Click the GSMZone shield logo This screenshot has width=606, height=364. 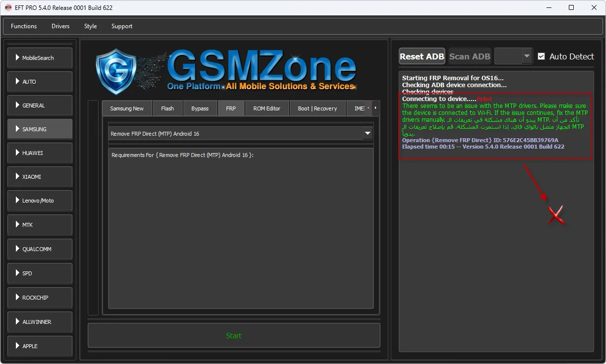coord(116,71)
